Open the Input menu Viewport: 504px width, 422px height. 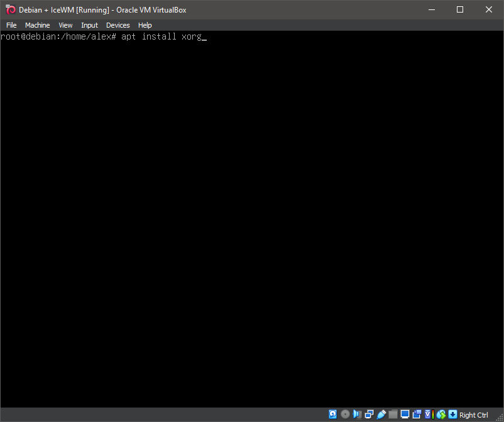(89, 25)
